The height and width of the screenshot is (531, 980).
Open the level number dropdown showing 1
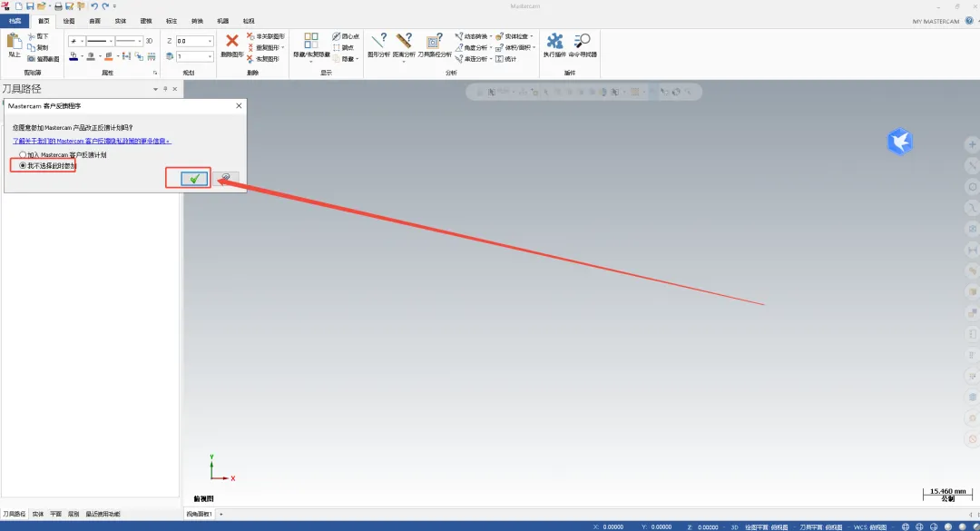(210, 56)
